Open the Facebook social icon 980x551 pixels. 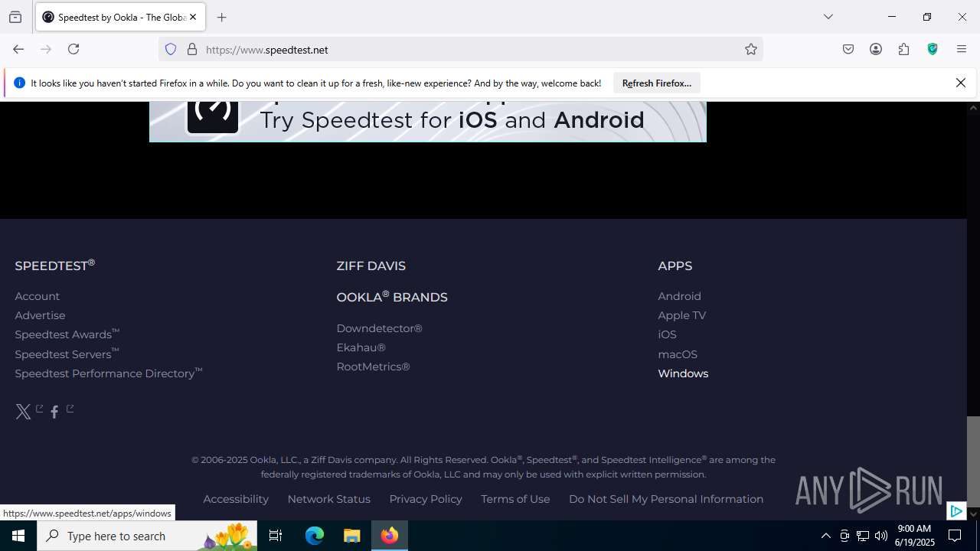[x=54, y=412]
